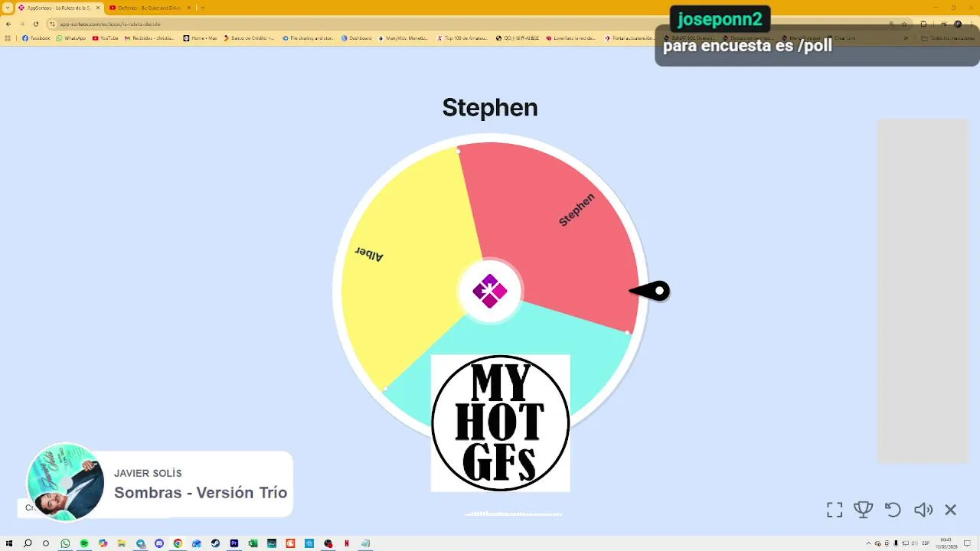The height and width of the screenshot is (551, 980).
Task: Open the ManyVids Monetize bookmark
Action: (403, 37)
